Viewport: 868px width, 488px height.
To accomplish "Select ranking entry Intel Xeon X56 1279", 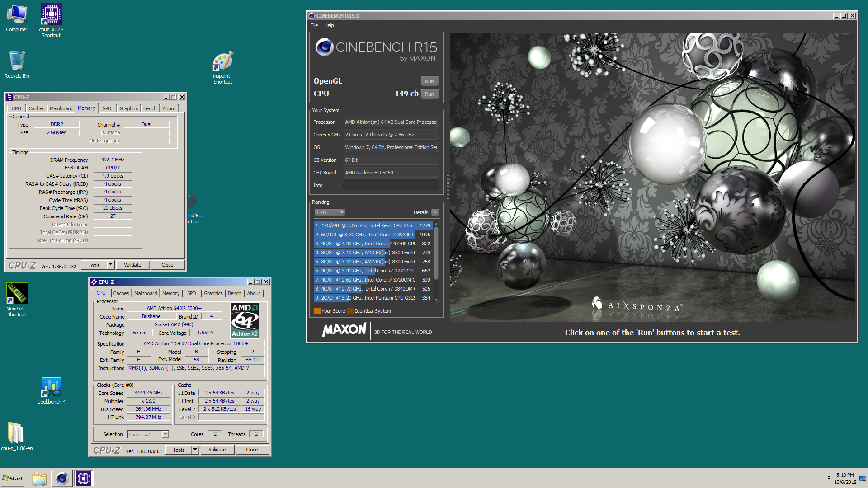I will [x=373, y=225].
